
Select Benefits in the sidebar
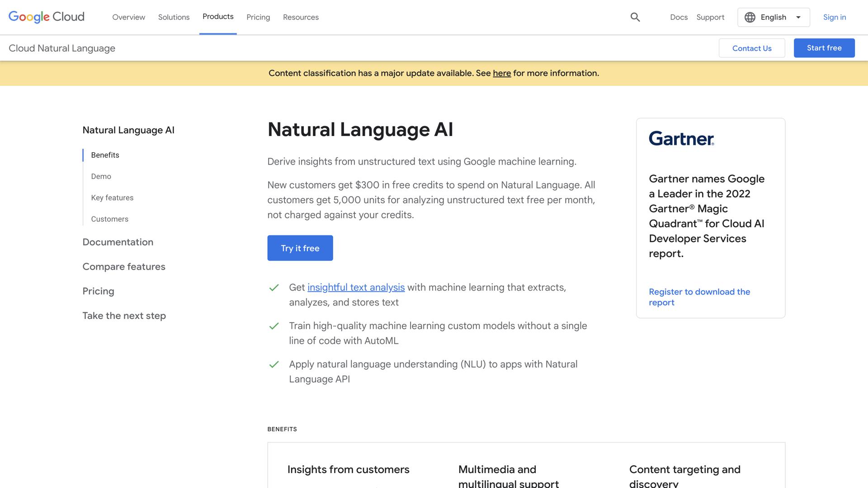tap(104, 155)
